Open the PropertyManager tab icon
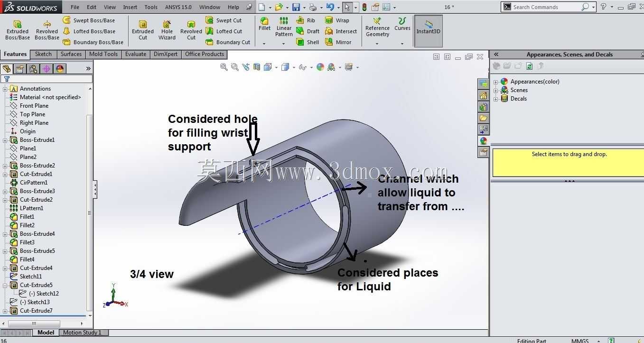 (20, 69)
